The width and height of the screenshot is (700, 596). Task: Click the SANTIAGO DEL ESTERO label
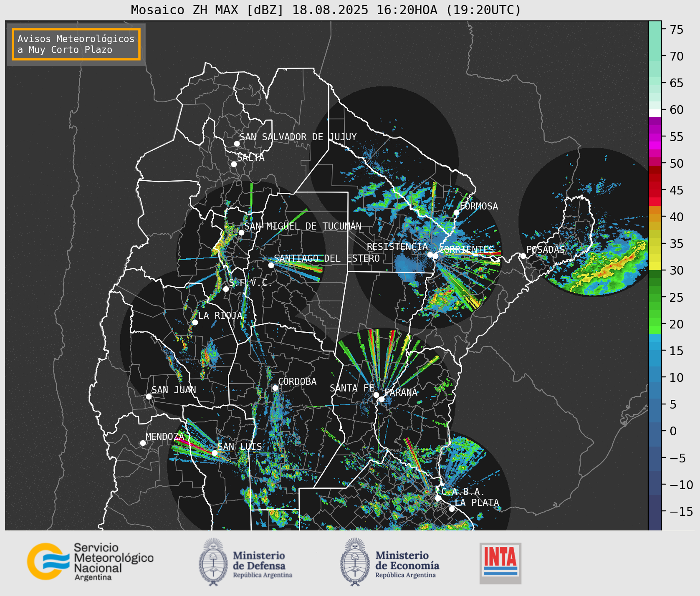coord(327,258)
